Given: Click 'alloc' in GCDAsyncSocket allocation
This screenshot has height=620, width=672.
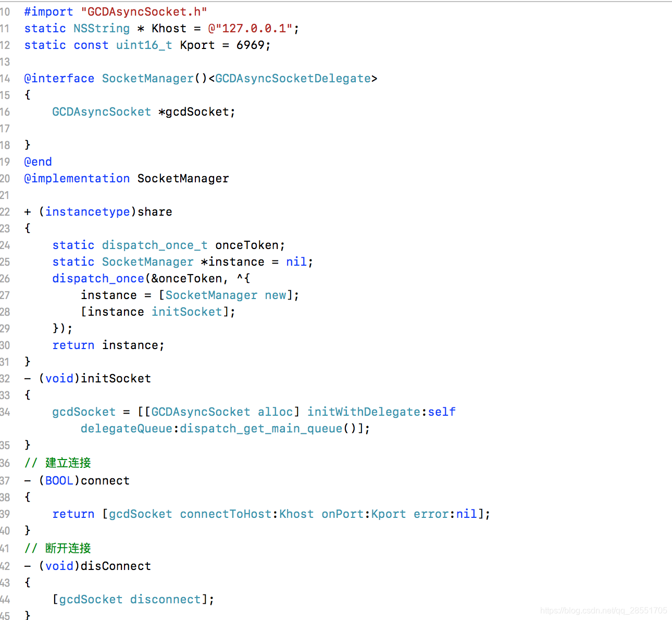Looking at the screenshot, I should (x=276, y=412).
